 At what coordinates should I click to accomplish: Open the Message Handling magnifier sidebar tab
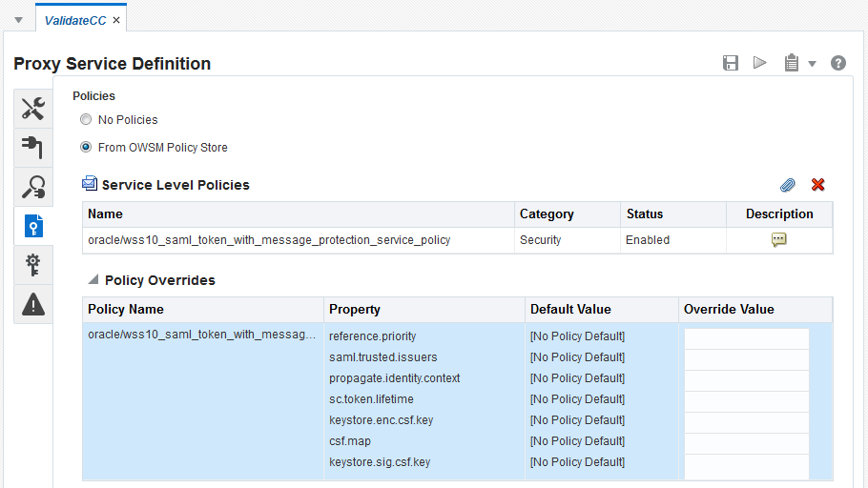click(x=33, y=187)
